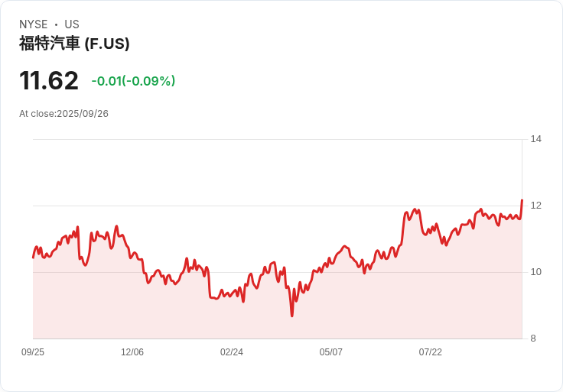Image resolution: width=563 pixels, height=392 pixels.
Task: Click the At close:2025/09/26 date text
Action: pyautogui.click(x=63, y=114)
